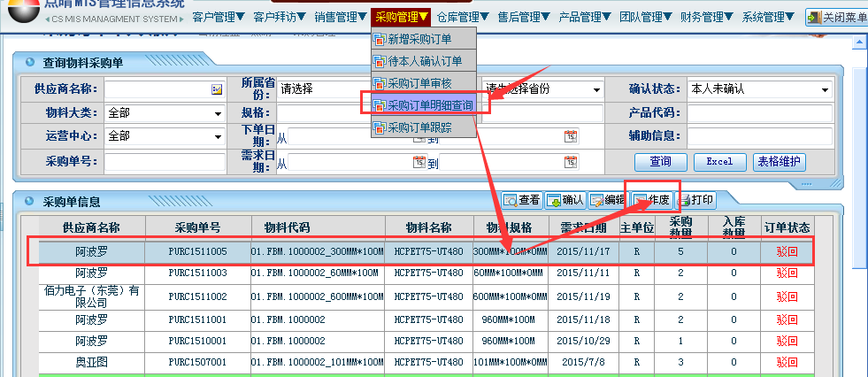Click into the 采购单号 input field
Screen dimensions: 868x377
pos(163,163)
